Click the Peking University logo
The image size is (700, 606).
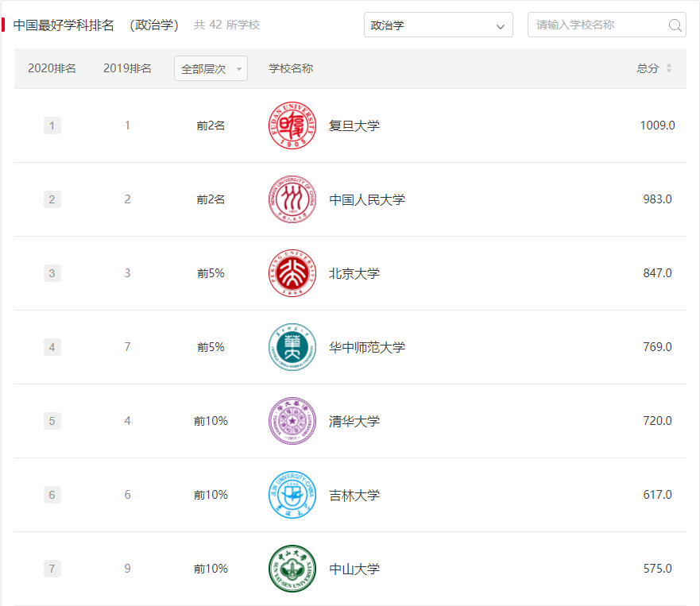(292, 273)
